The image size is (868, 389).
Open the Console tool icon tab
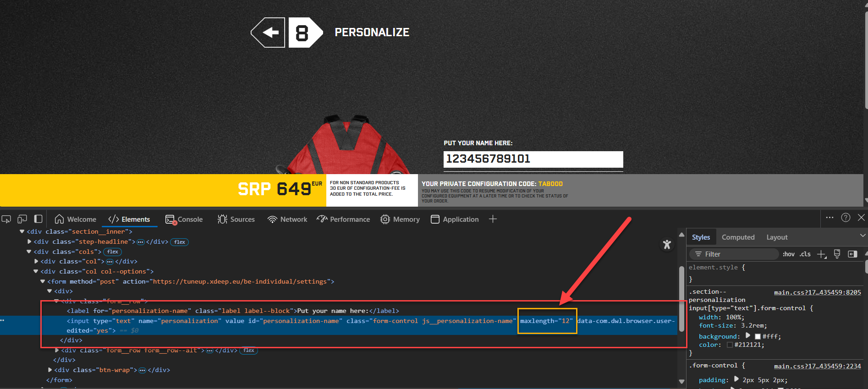click(x=184, y=219)
